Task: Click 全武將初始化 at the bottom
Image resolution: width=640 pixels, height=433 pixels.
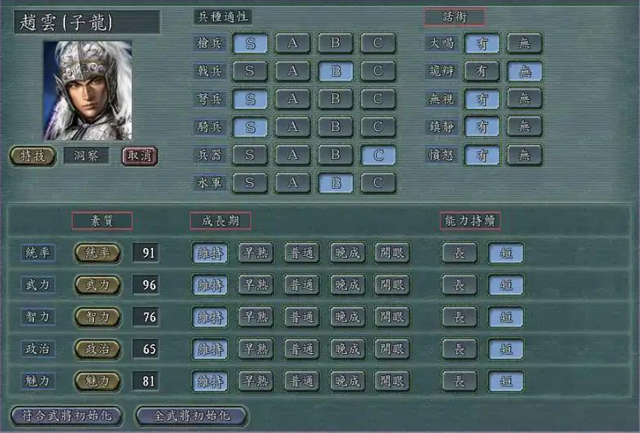Action: point(191,416)
